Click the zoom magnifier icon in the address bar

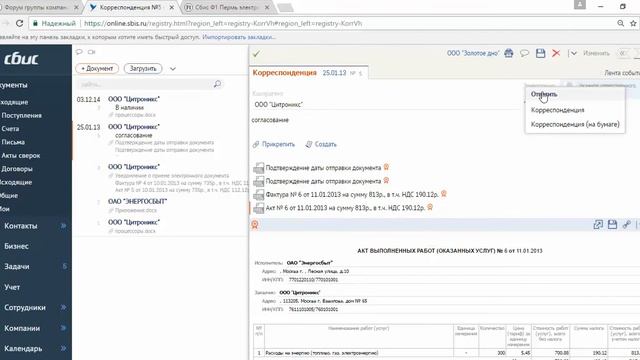(620, 23)
